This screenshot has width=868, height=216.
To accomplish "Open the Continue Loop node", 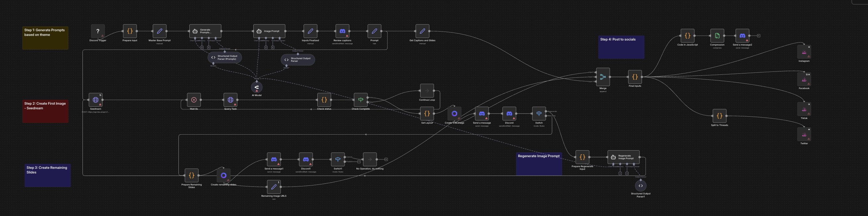I will [427, 91].
